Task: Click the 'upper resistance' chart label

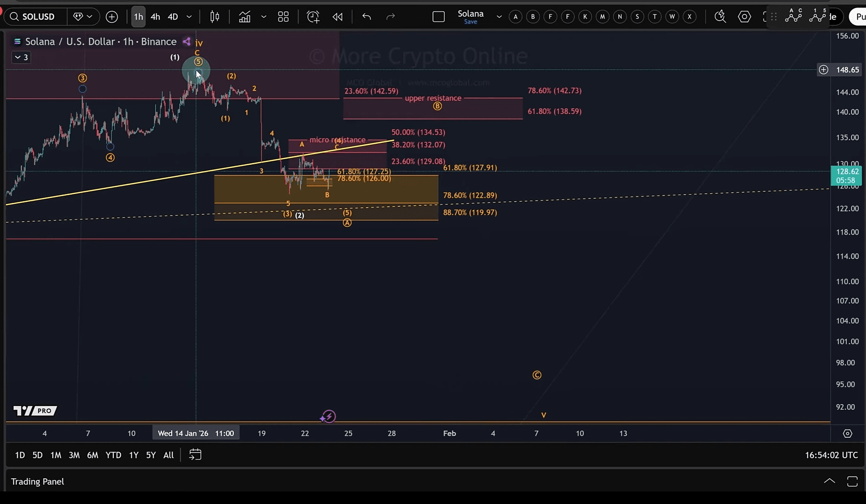Action: coord(433,98)
